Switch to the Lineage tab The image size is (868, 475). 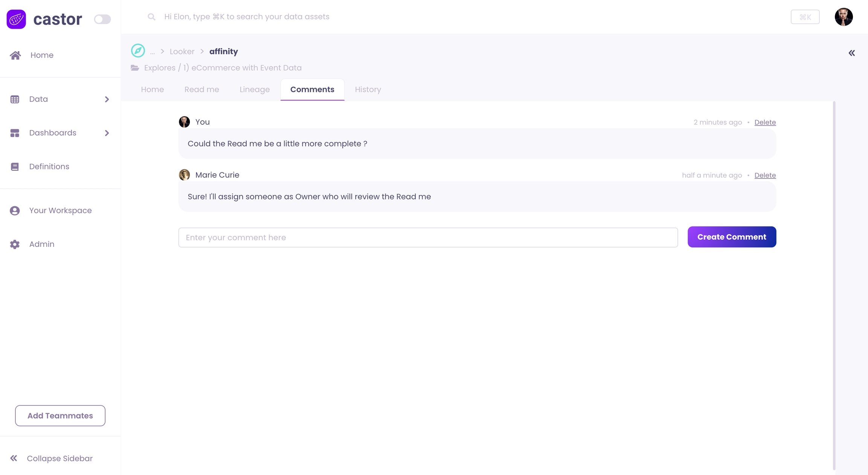(254, 90)
